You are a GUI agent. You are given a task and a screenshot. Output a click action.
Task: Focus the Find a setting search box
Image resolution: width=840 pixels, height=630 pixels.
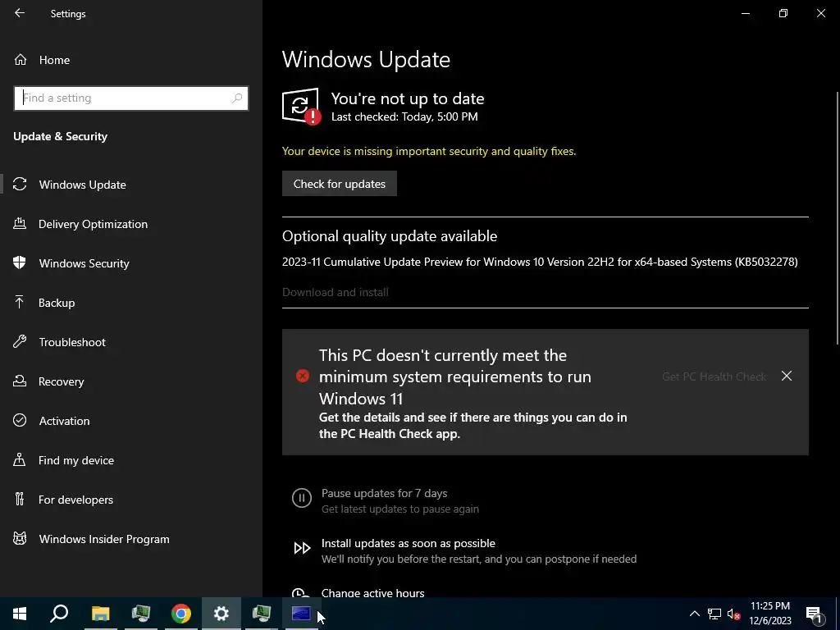point(131,98)
